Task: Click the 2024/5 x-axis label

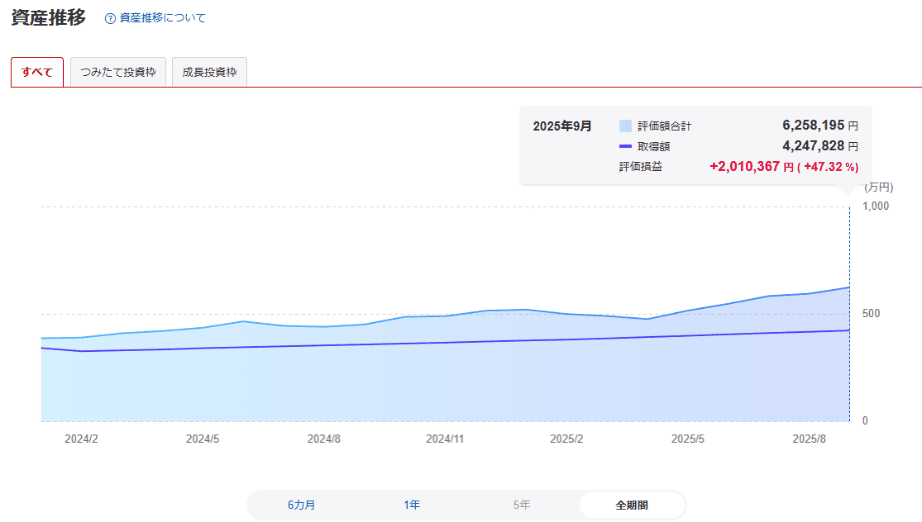Action: [x=203, y=439]
